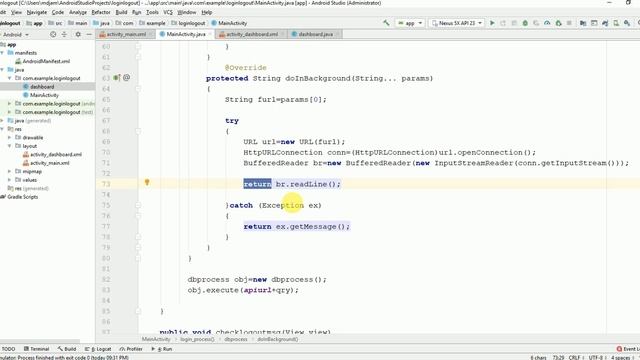Open the Code menu

point(58,12)
